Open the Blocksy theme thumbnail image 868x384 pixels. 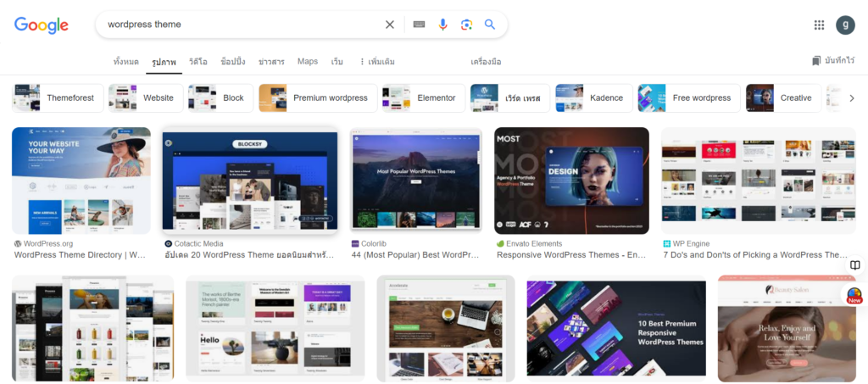pyautogui.click(x=249, y=181)
